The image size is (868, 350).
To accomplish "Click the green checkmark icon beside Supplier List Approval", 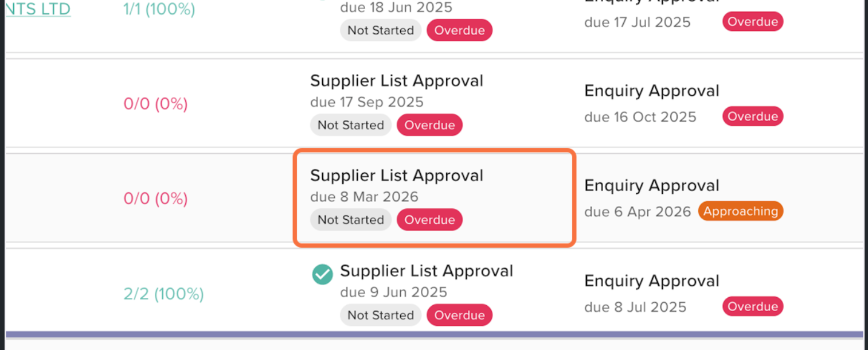I will tap(322, 274).
